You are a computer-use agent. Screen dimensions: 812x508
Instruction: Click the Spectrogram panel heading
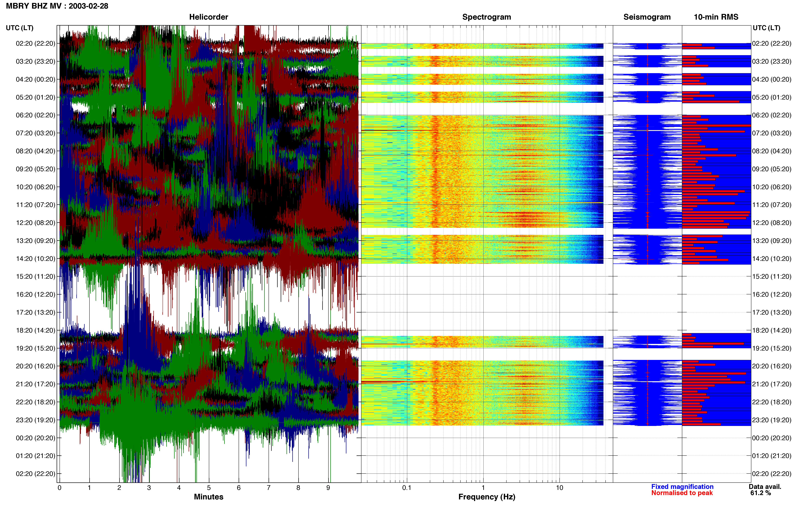click(x=487, y=17)
